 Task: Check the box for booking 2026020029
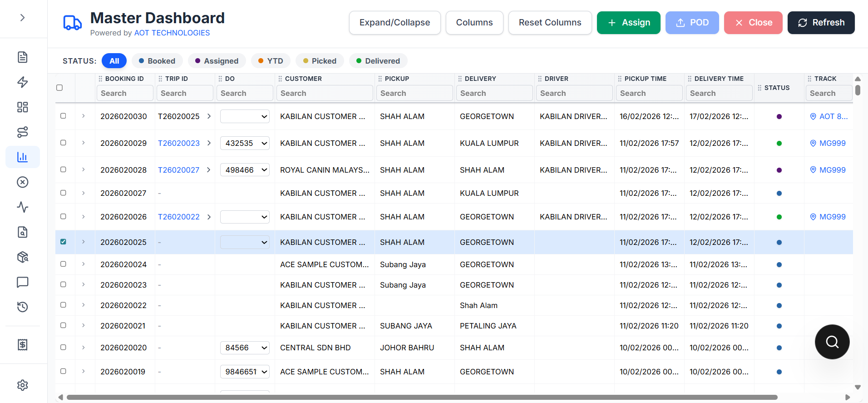(63, 143)
